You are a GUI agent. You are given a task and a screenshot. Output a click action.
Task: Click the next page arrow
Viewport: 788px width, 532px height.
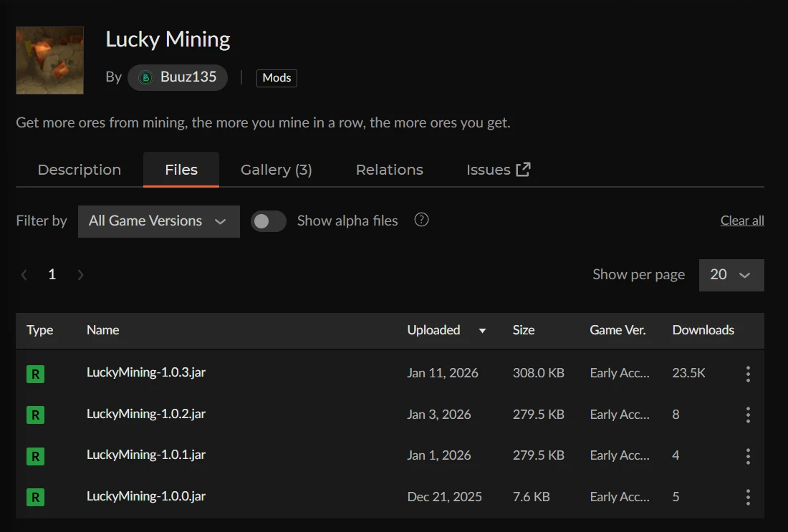[x=80, y=275]
